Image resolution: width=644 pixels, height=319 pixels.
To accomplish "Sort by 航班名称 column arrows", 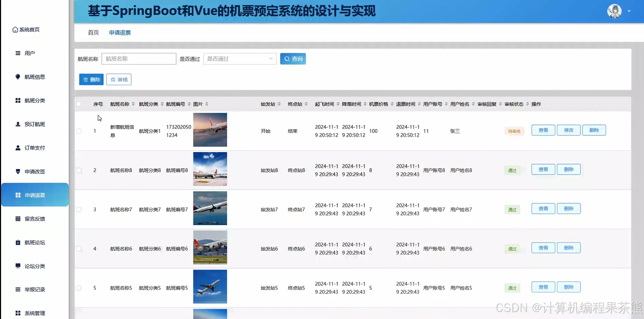I will pos(133,104).
